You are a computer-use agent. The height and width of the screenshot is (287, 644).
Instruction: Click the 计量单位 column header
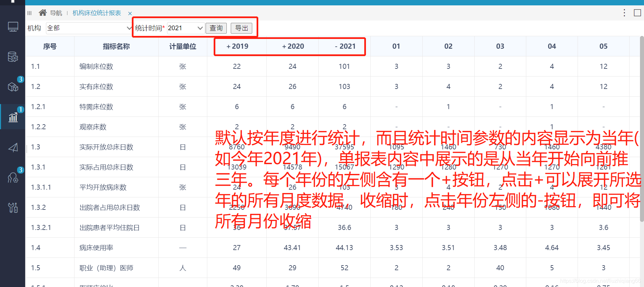[x=182, y=46]
